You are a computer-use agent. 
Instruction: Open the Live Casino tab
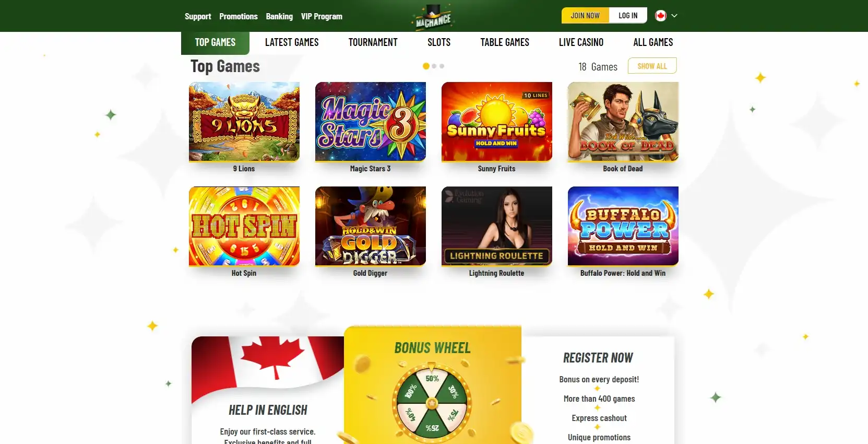(581, 42)
